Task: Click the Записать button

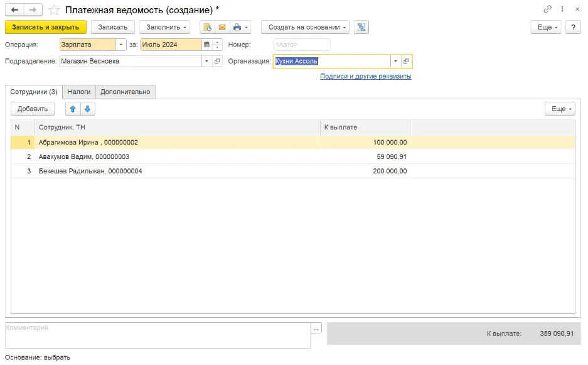Action: [x=113, y=28]
